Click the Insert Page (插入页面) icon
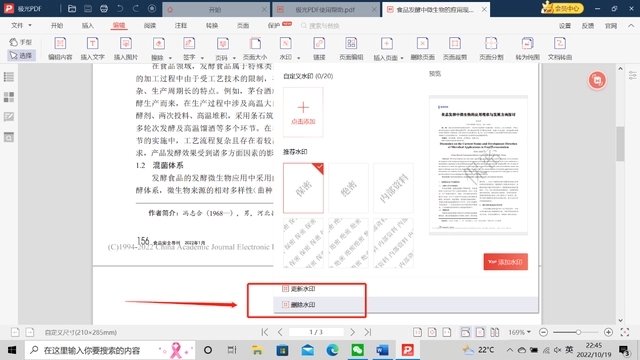Viewport: 640px width, 360px height. [387, 43]
